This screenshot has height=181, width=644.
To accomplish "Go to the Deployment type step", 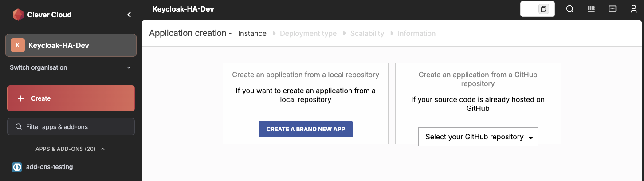I will (308, 33).
